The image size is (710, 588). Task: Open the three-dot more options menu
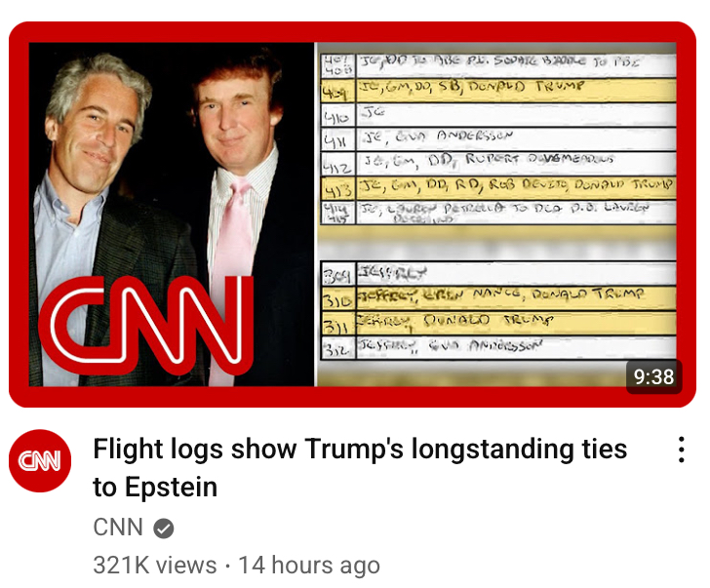681,450
